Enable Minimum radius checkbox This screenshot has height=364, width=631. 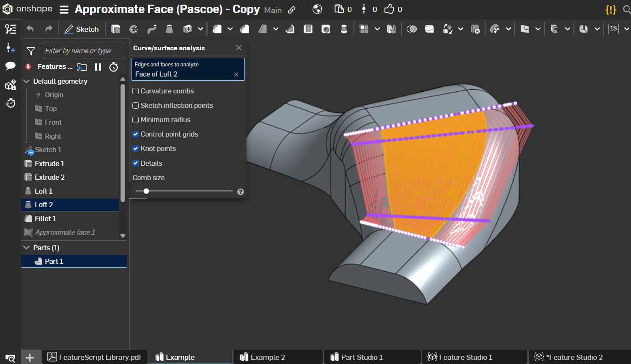(136, 120)
